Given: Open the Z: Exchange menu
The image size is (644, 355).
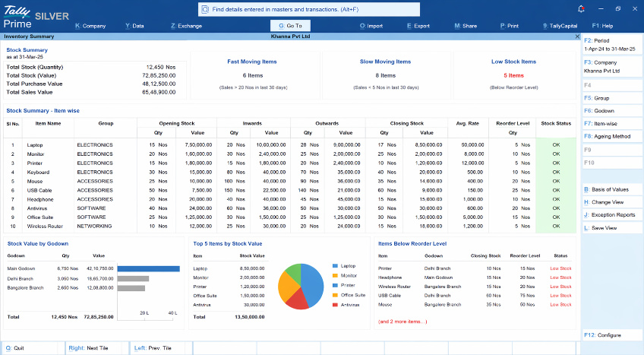Looking at the screenshot, I should pos(187,26).
